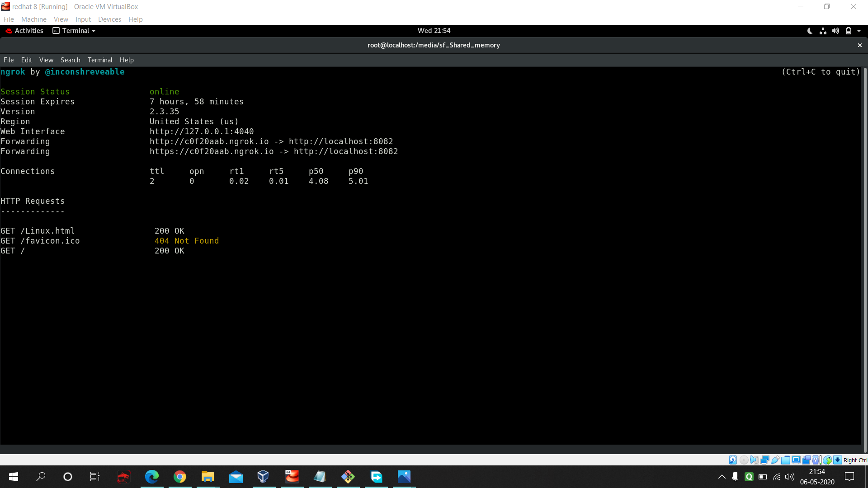Toggle Windows Task View button
This screenshot has width=868, height=488.
(x=95, y=477)
